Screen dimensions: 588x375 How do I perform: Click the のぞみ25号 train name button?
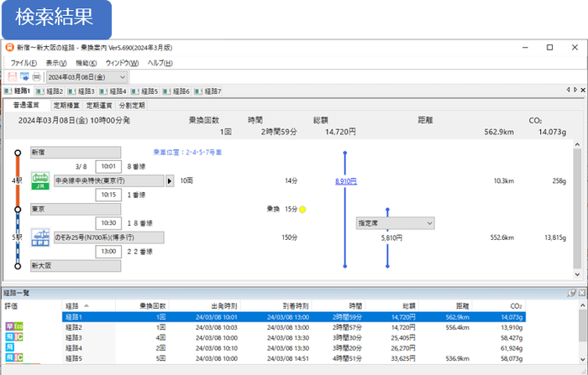coord(108,237)
